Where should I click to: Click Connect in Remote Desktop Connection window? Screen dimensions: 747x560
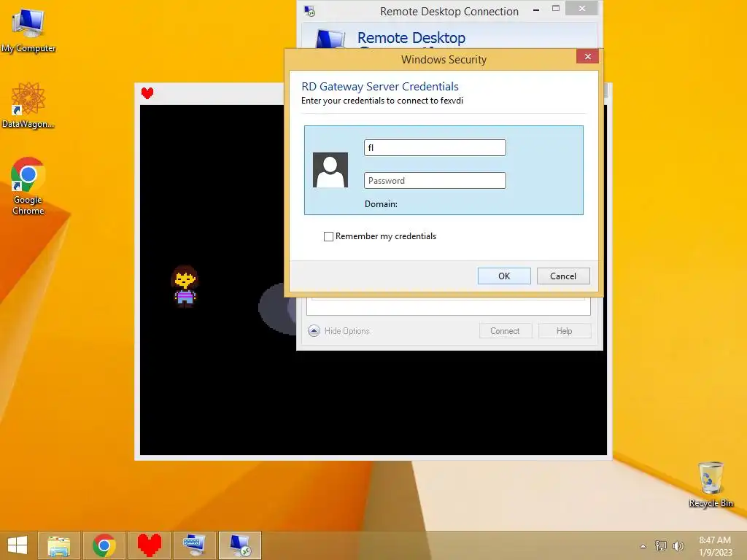[505, 331]
